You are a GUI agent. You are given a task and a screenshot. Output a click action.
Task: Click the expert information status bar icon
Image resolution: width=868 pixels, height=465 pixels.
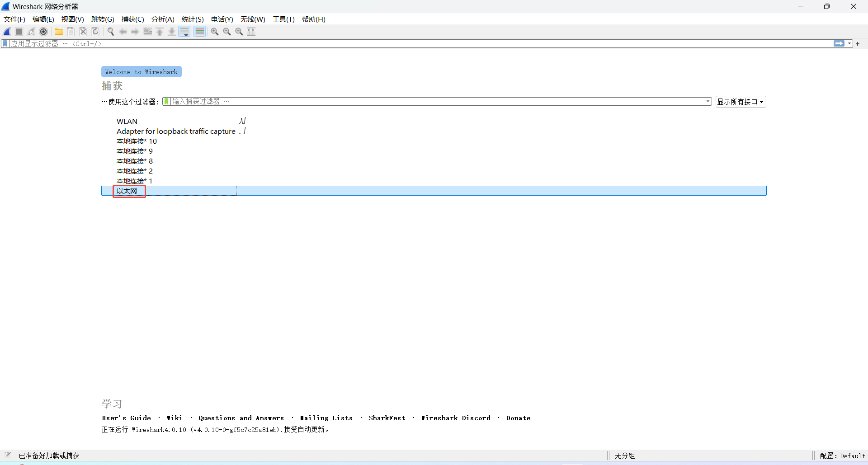pos(8,455)
